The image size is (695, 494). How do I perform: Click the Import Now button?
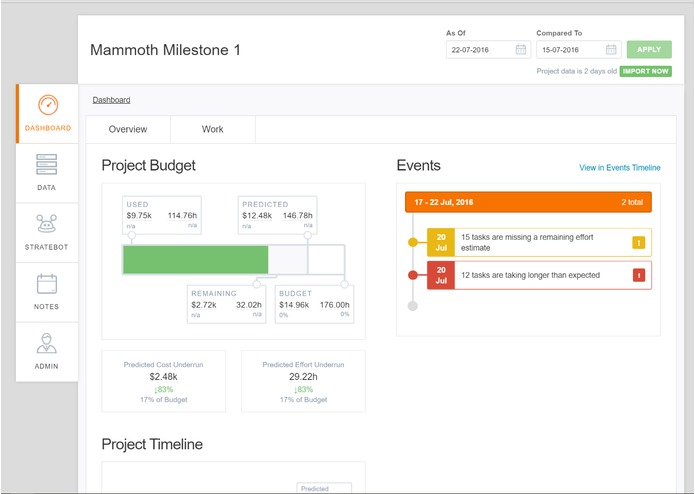tap(645, 71)
